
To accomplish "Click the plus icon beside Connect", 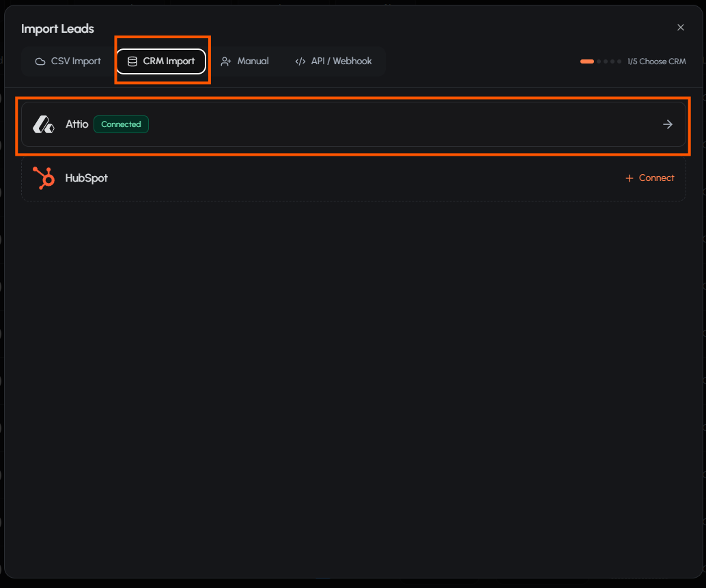I will coord(630,178).
